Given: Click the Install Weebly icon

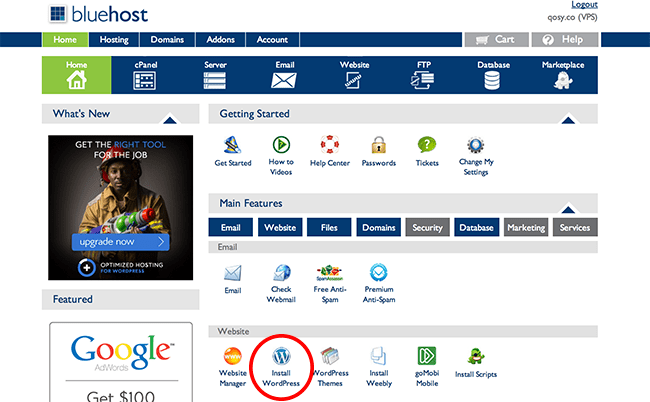Looking at the screenshot, I should (x=378, y=356).
